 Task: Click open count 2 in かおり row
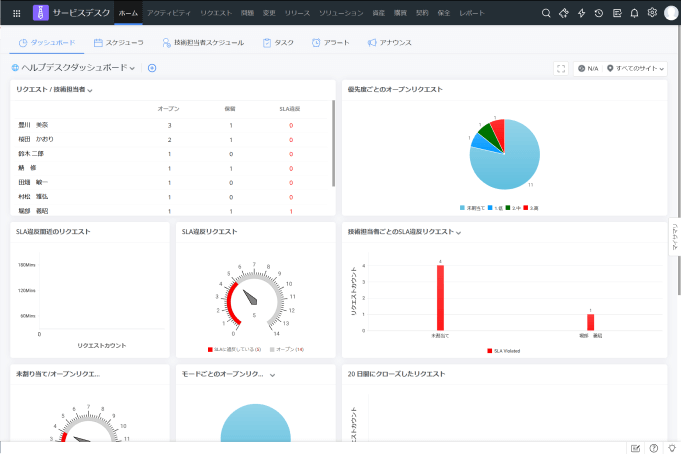click(x=169, y=139)
